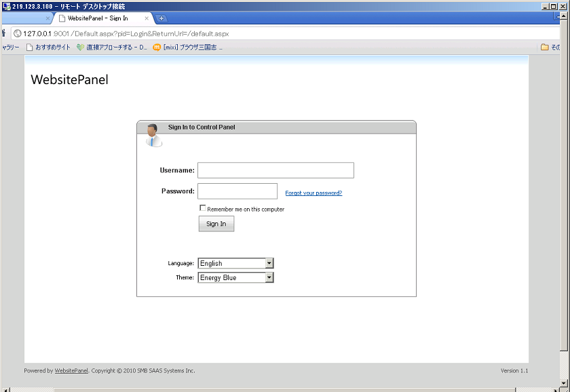Click the remote desktop title bar icon
570x392 pixels.
click(x=6, y=6)
